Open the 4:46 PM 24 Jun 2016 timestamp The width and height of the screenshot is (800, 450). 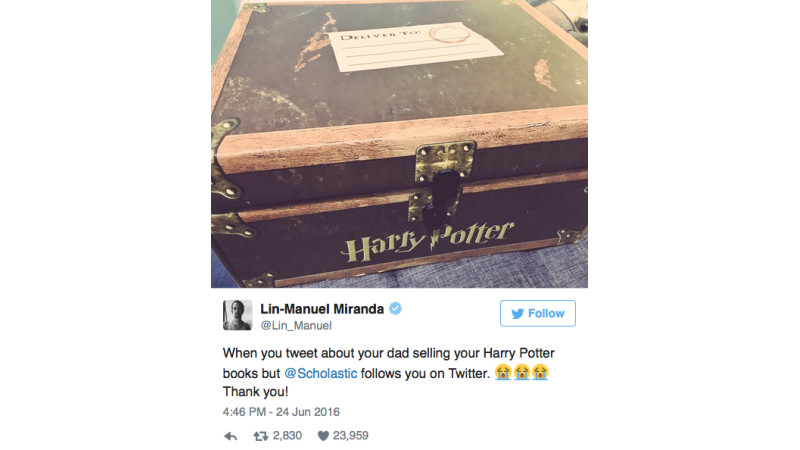[281, 412]
